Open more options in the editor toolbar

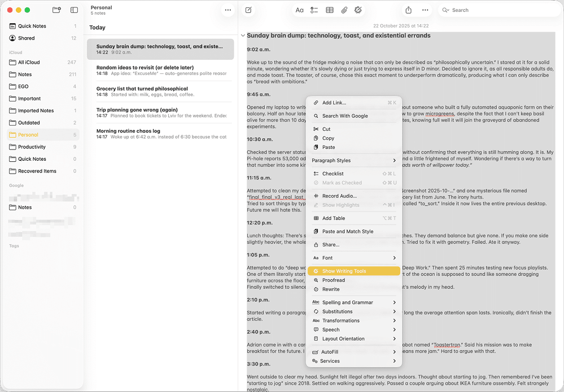pos(425,10)
